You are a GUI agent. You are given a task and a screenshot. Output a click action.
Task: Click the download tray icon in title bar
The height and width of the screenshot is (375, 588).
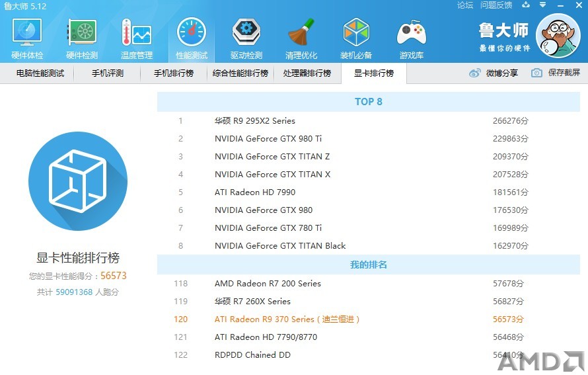coord(526,5)
